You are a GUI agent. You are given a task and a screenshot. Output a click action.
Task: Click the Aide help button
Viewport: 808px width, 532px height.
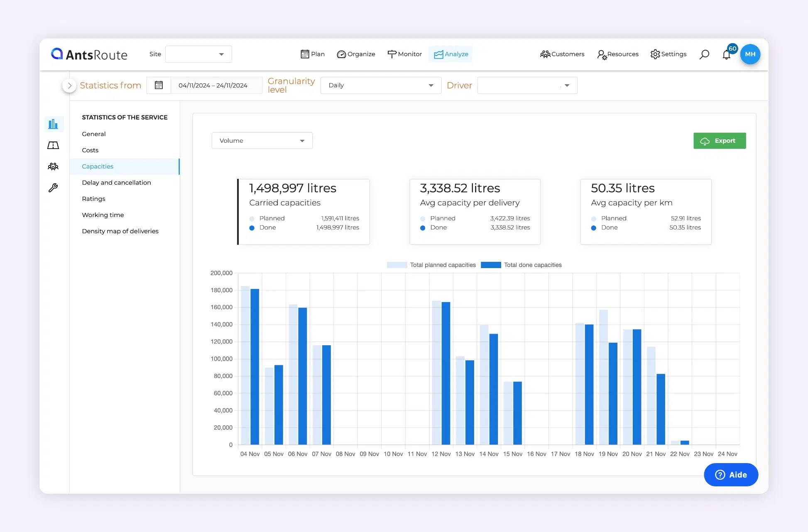[x=731, y=475]
